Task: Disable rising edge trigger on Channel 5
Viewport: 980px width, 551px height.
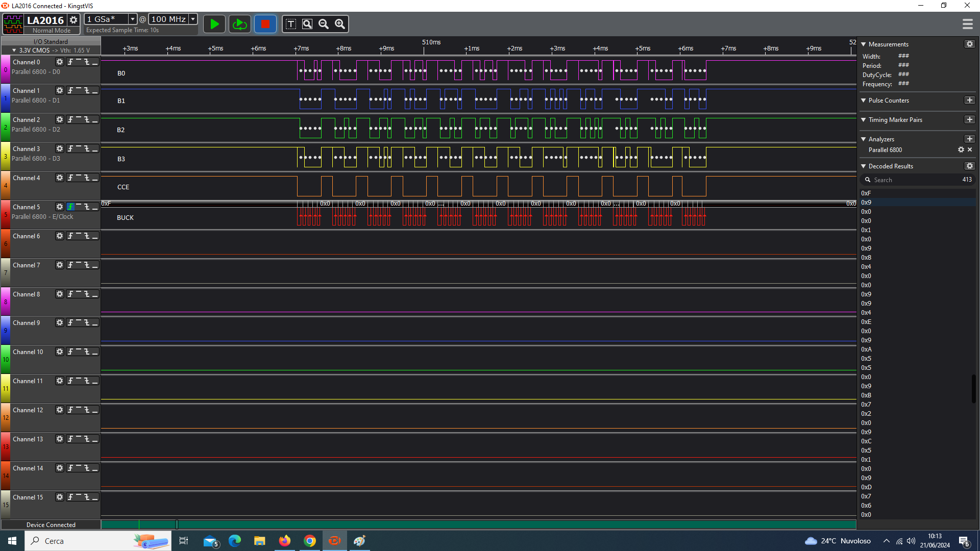Action: tap(70, 207)
